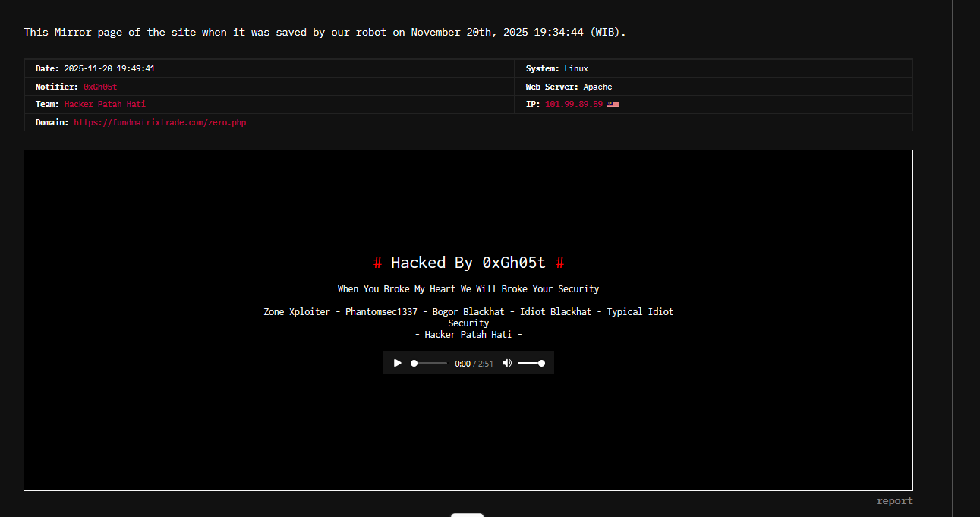This screenshot has height=517, width=980.
Task: Click the "Hacked By 0xGh05t" heading
Action: (468, 263)
